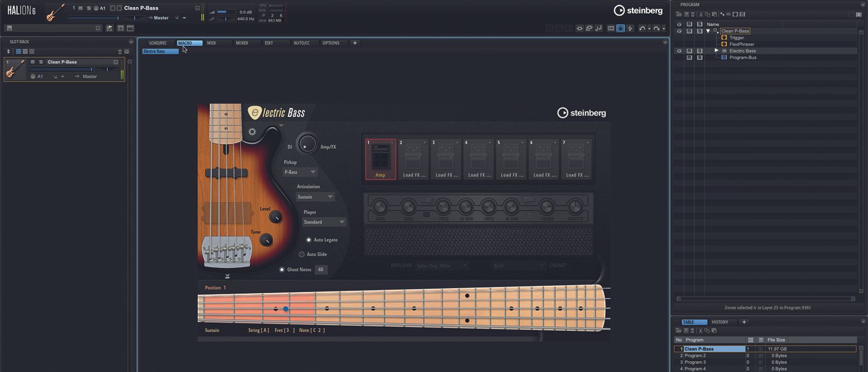Viewport: 868px width, 372px height.
Task: Open the HISTORY tab
Action: [720, 322]
